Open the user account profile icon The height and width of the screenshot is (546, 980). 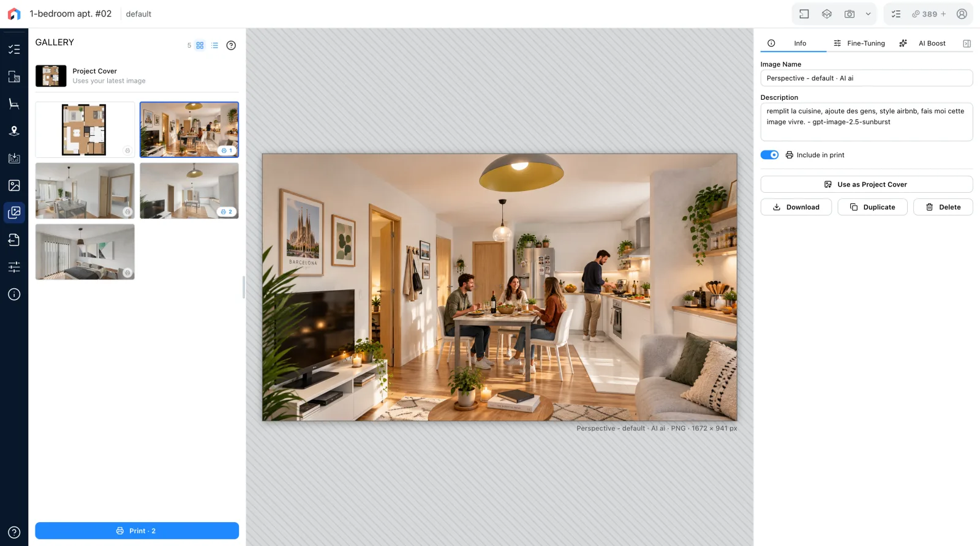point(962,14)
